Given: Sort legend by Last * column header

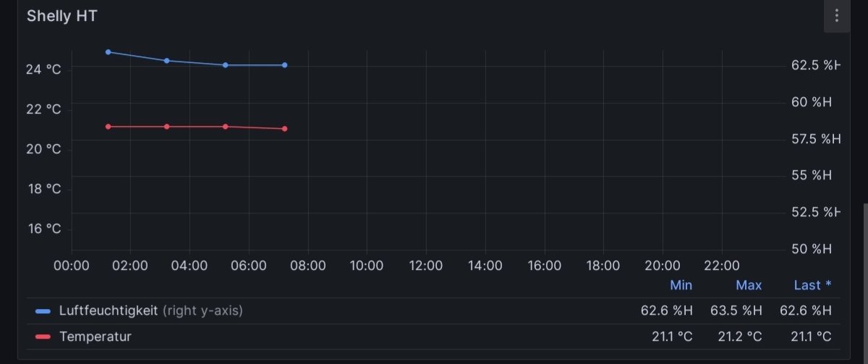Looking at the screenshot, I should [x=812, y=285].
